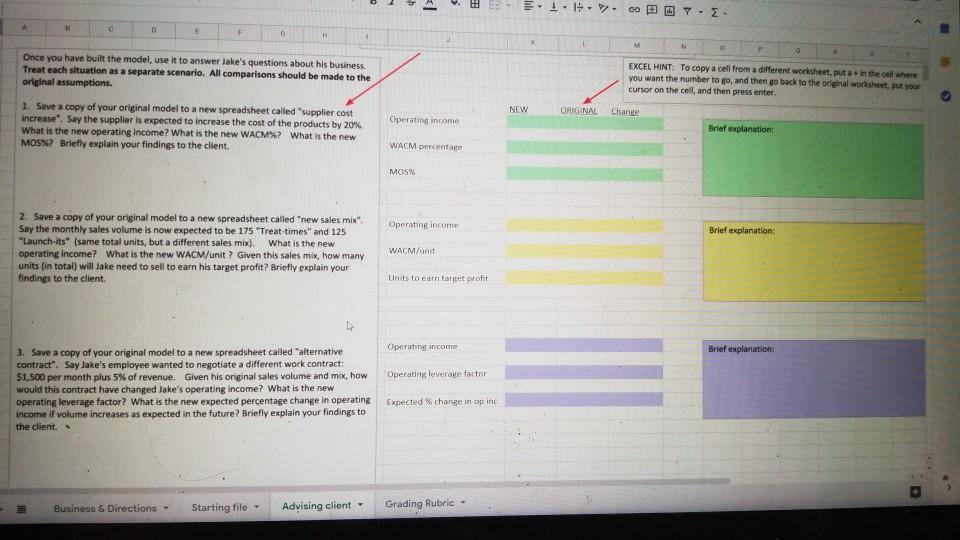Open the Starting file tab arrow menu
960x540 pixels.
(257, 507)
